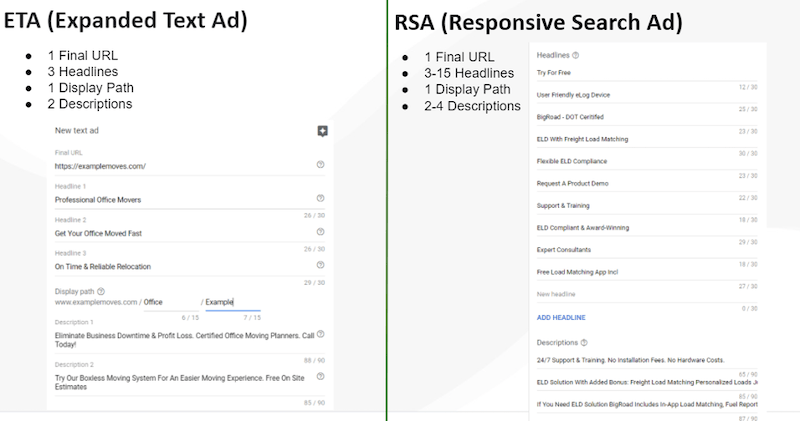The width and height of the screenshot is (800, 421).
Task: Click Headline 2 field Get Your Office Moved Fast
Action: click(190, 233)
